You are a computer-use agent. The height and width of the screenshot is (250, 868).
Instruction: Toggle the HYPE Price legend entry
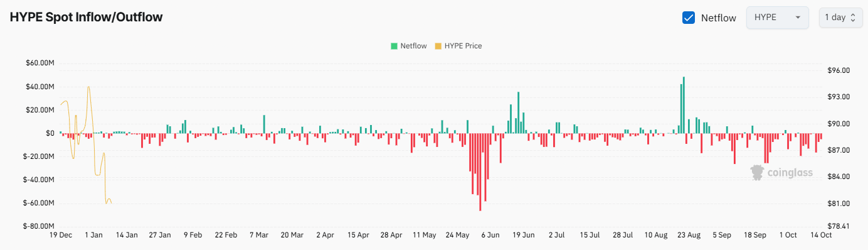click(458, 46)
